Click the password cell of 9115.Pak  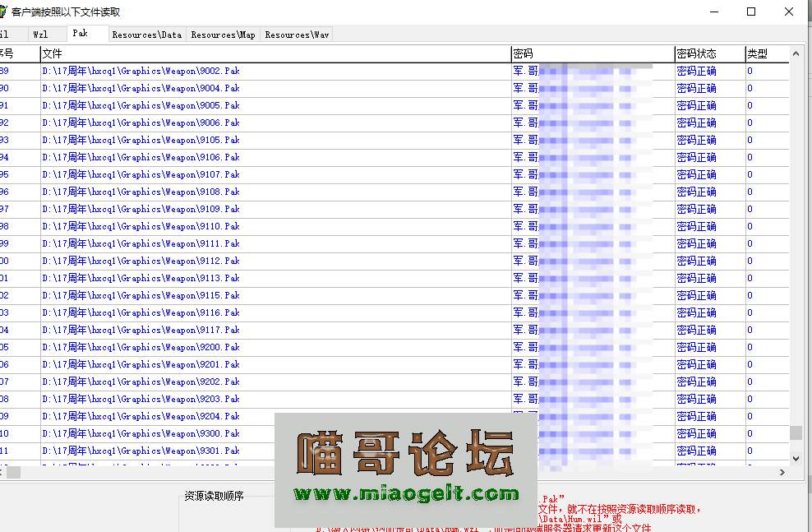592,295
